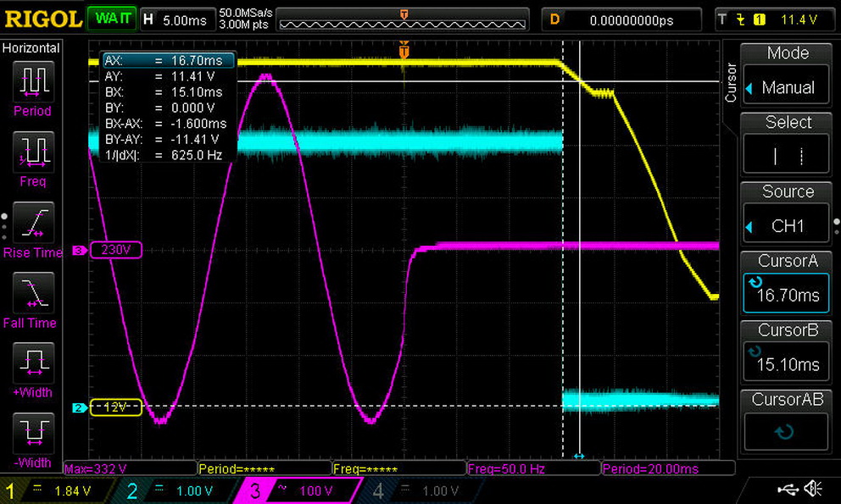The image size is (841, 504).
Task: Click the Horizontal measurement menu header
Action: tap(31, 47)
